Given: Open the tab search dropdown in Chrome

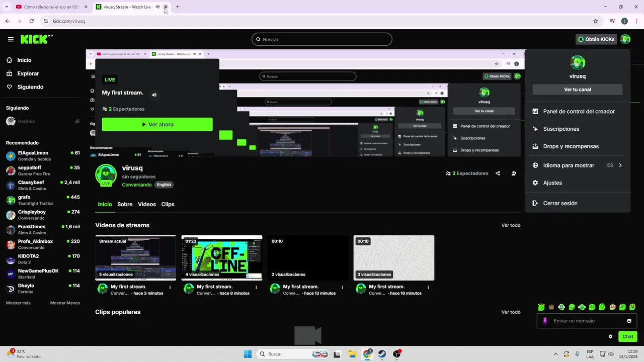Looking at the screenshot, I should click(x=7, y=7).
